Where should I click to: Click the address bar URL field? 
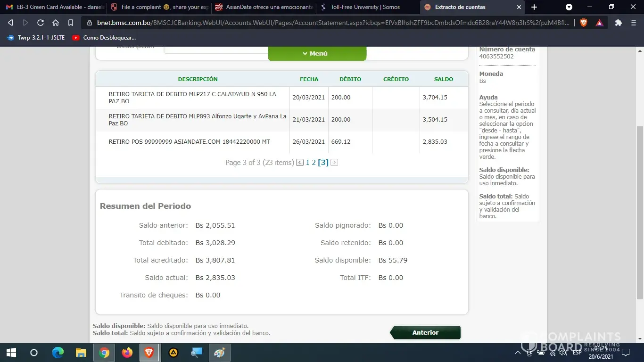tap(330, 23)
